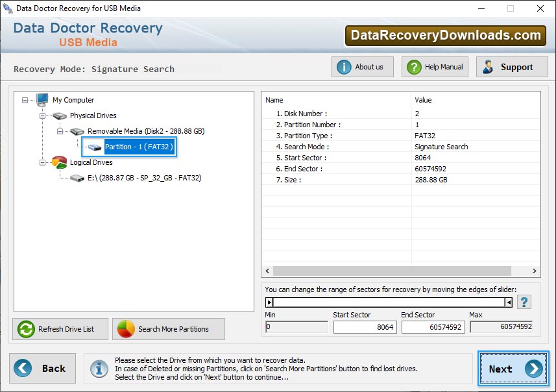Click the table's scroll right arrow

tap(534, 271)
